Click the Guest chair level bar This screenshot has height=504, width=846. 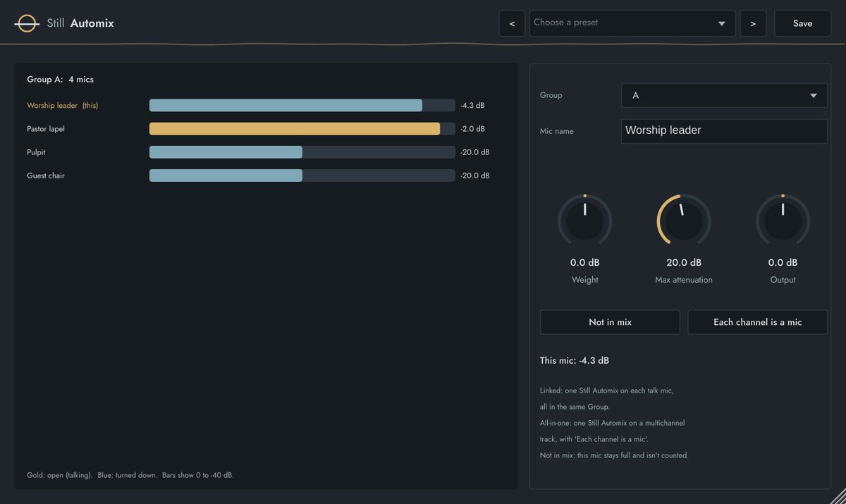(302, 176)
